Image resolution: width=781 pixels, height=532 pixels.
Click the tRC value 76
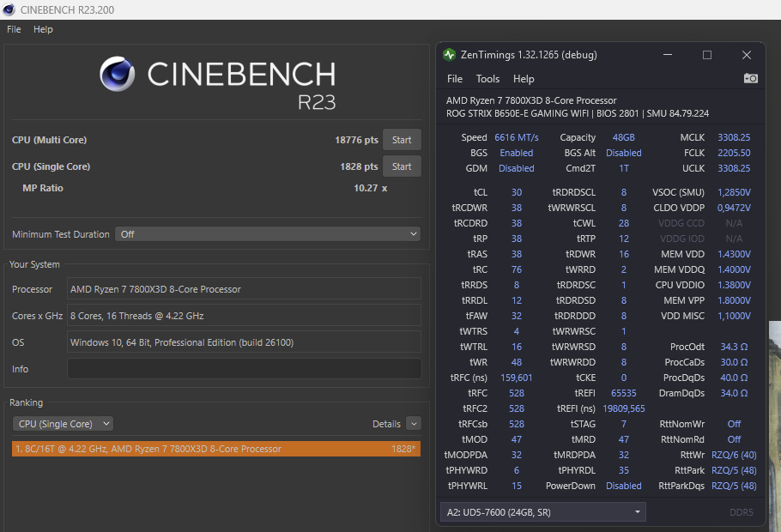click(x=517, y=269)
